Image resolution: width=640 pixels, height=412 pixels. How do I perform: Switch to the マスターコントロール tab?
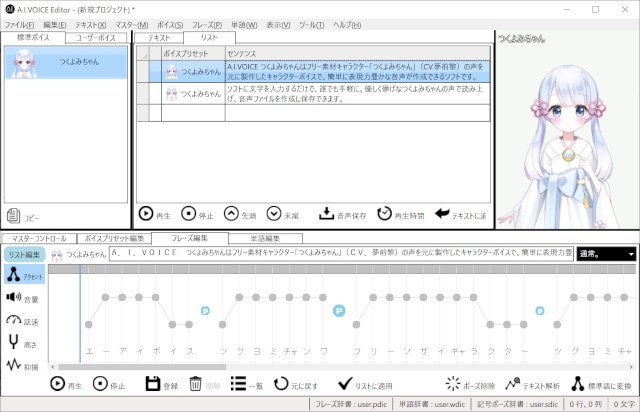(x=40, y=239)
